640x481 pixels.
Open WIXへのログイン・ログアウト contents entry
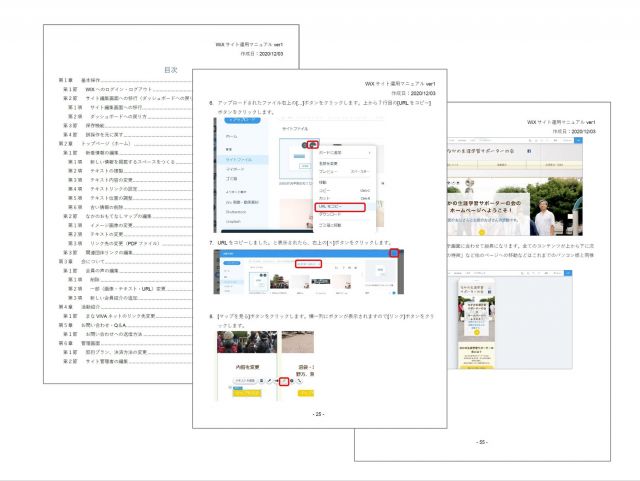127,89
